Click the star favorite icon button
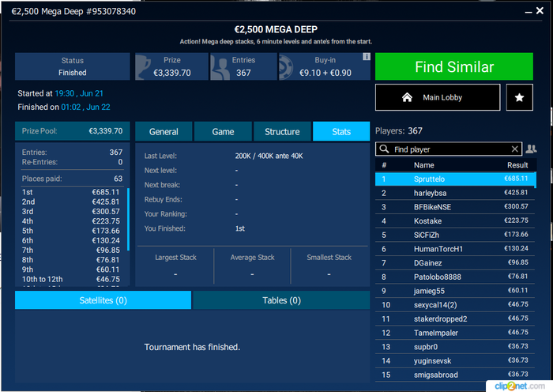This screenshot has width=553, height=392. pyautogui.click(x=519, y=97)
